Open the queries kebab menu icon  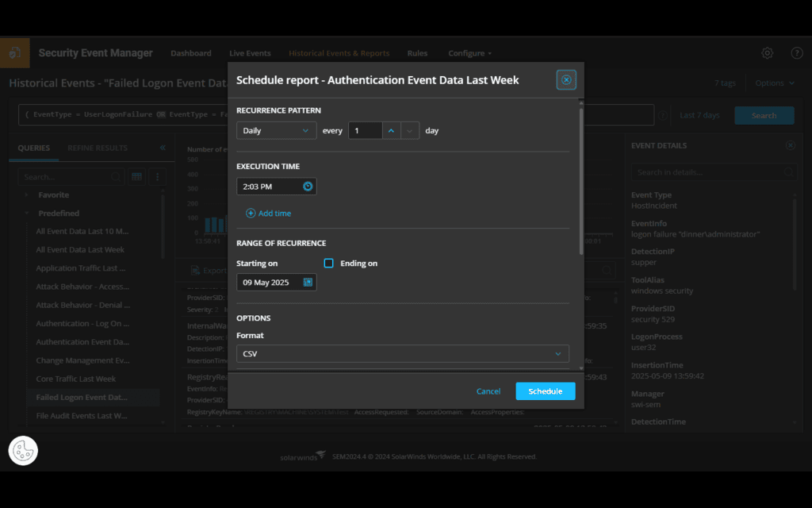click(x=157, y=176)
